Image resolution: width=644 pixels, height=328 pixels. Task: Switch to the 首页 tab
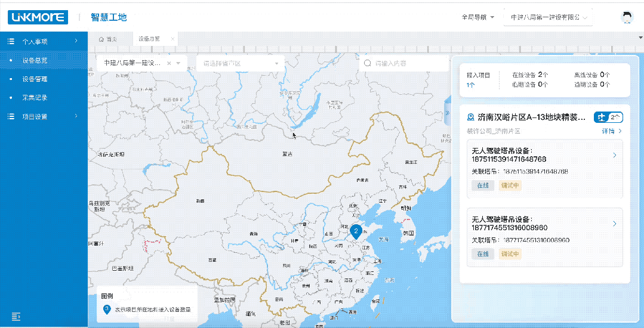108,39
